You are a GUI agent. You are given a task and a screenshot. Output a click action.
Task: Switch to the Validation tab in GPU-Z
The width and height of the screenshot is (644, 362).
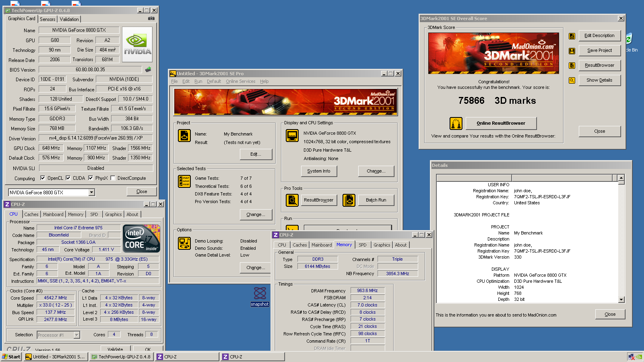click(69, 19)
